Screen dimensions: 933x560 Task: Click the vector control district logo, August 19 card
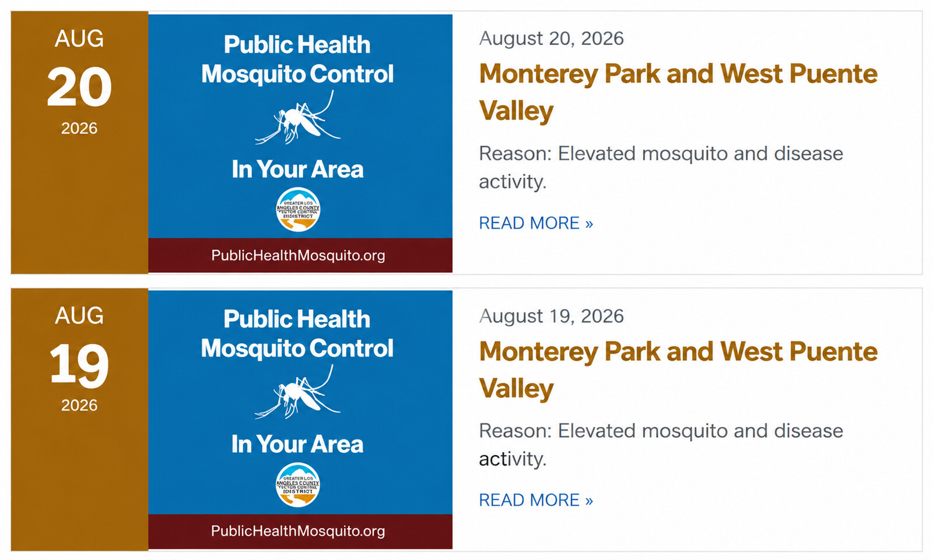[298, 485]
